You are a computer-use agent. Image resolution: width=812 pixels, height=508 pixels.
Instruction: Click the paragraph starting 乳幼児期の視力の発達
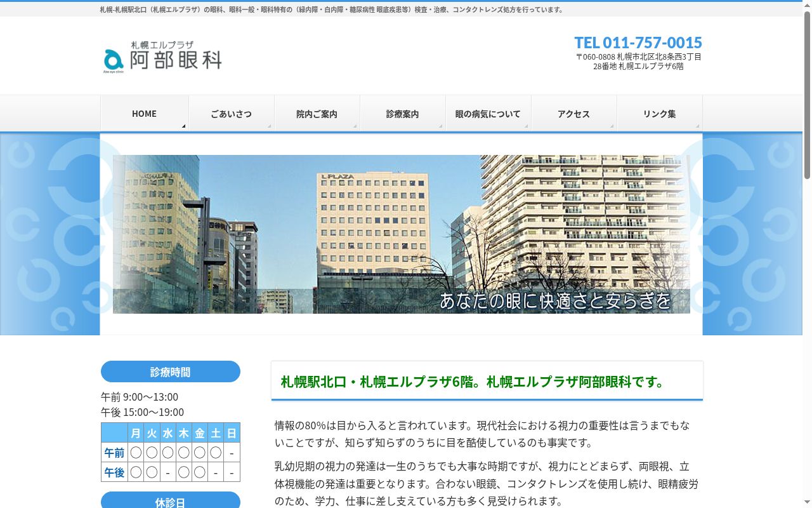487,484
